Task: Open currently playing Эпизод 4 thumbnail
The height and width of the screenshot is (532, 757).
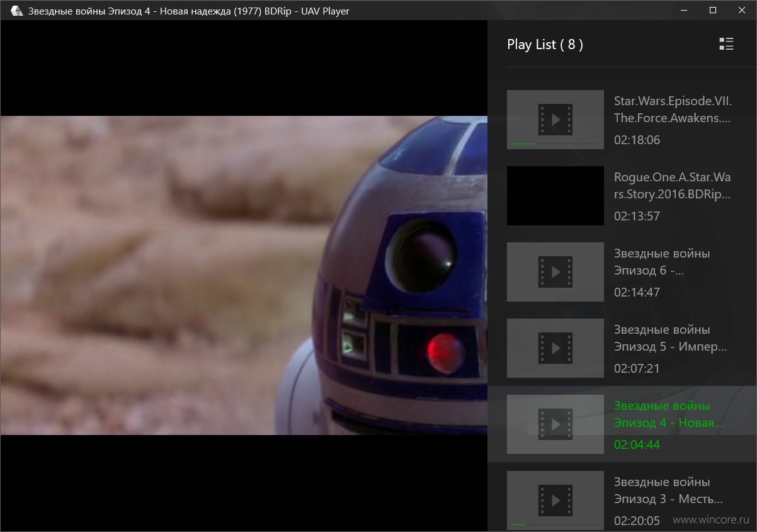Action: point(555,424)
